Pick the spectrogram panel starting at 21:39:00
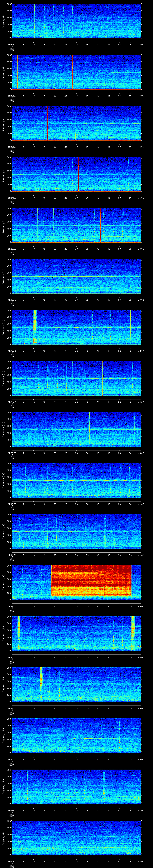This screenshot has width=153, height=868. (x=77, y=429)
